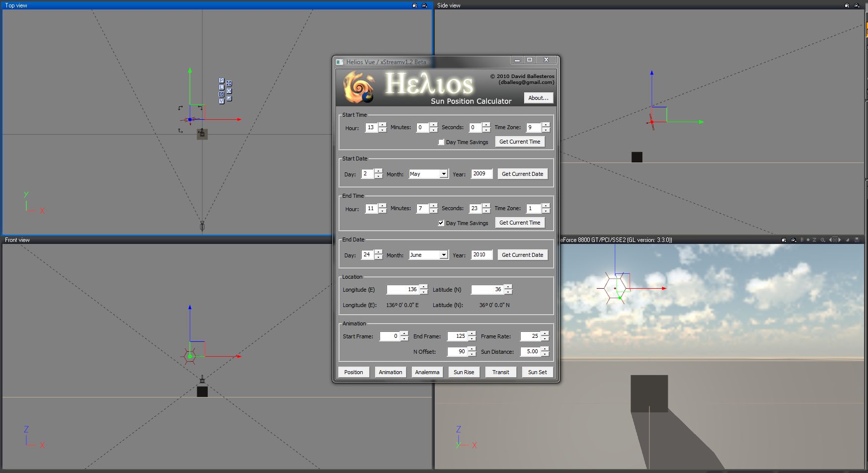Click the G gizmo button in Top view
868x473 pixels.
[x=221, y=94]
